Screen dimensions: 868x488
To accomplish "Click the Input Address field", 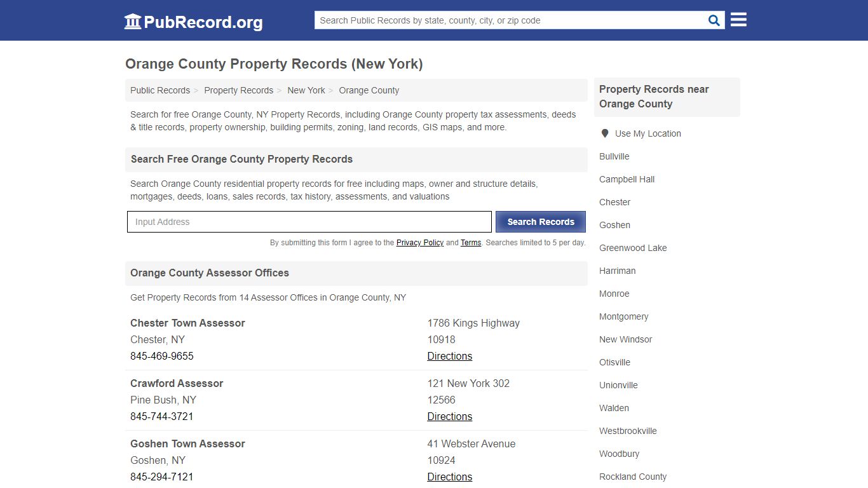I will click(x=309, y=222).
